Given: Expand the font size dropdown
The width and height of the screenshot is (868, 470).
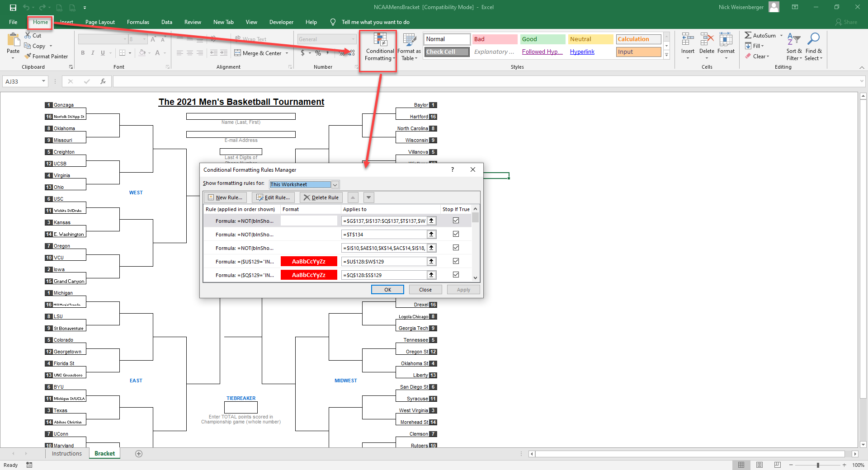Looking at the screenshot, I should tap(143, 39).
